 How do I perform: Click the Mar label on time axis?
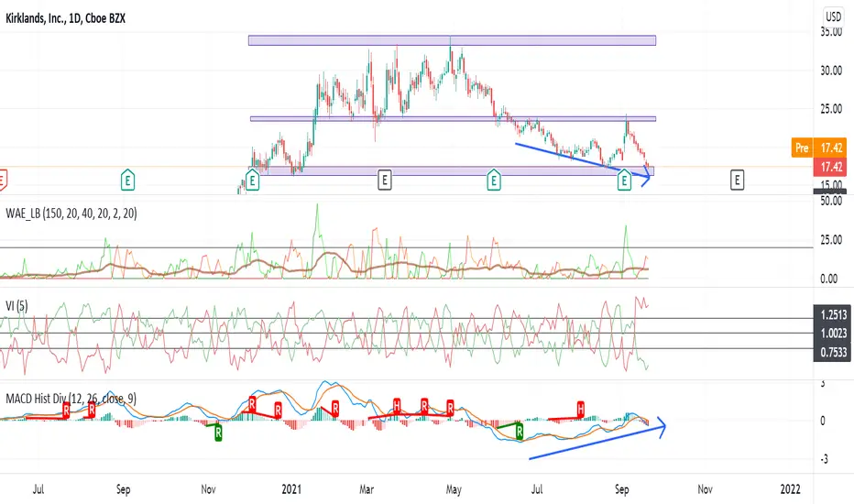tap(367, 488)
